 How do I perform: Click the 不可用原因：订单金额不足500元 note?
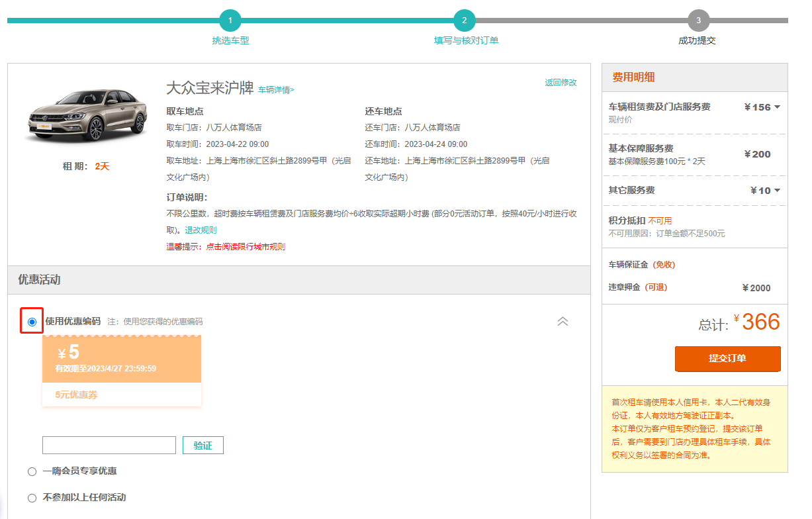click(x=667, y=234)
